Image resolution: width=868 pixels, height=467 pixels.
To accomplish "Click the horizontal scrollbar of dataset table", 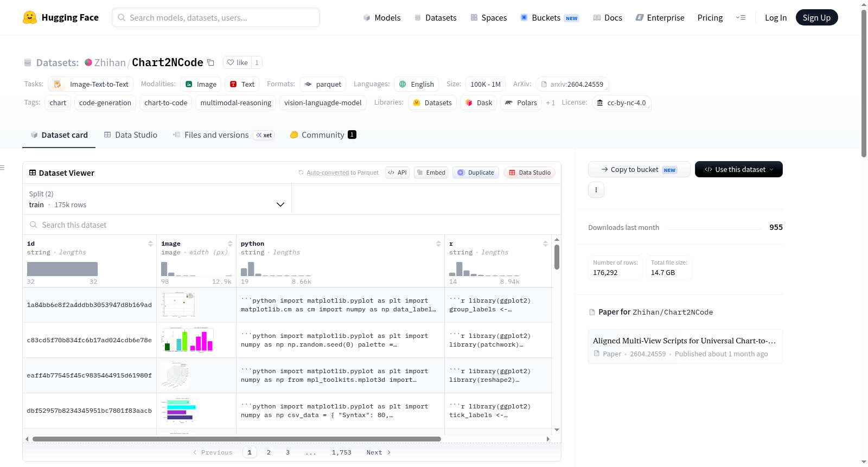I will coord(237,439).
